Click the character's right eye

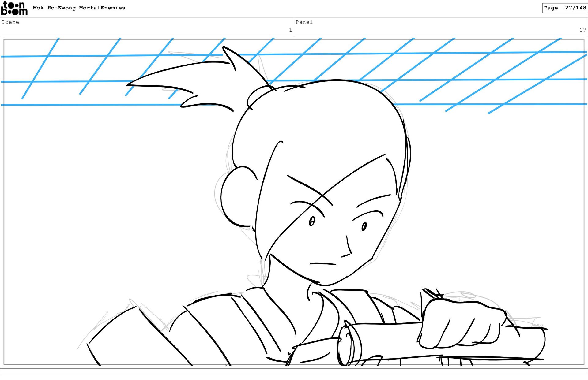(364, 227)
